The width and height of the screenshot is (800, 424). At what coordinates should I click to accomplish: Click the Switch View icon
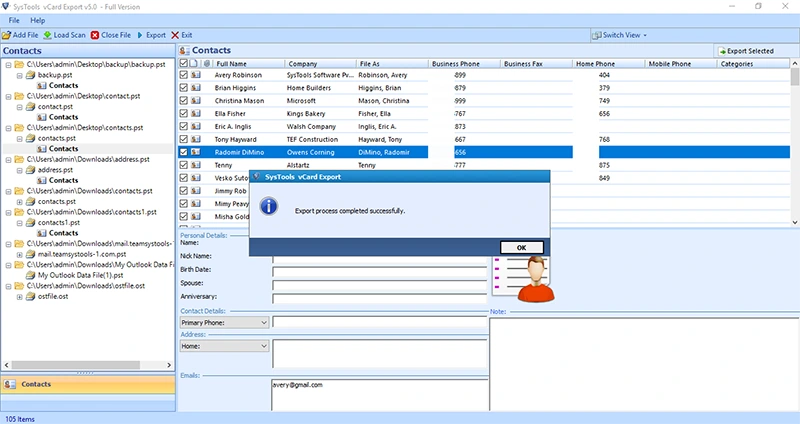click(596, 35)
